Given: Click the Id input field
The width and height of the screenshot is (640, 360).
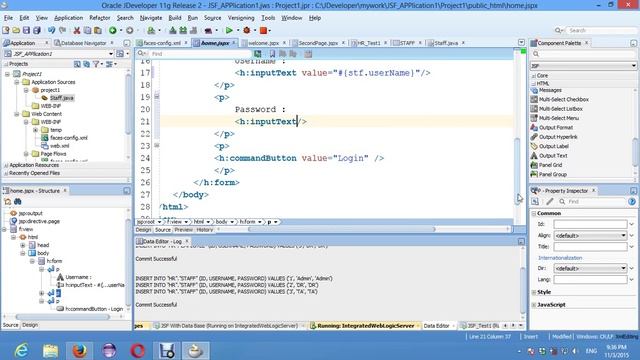Looking at the screenshot, I should click(x=590, y=224).
